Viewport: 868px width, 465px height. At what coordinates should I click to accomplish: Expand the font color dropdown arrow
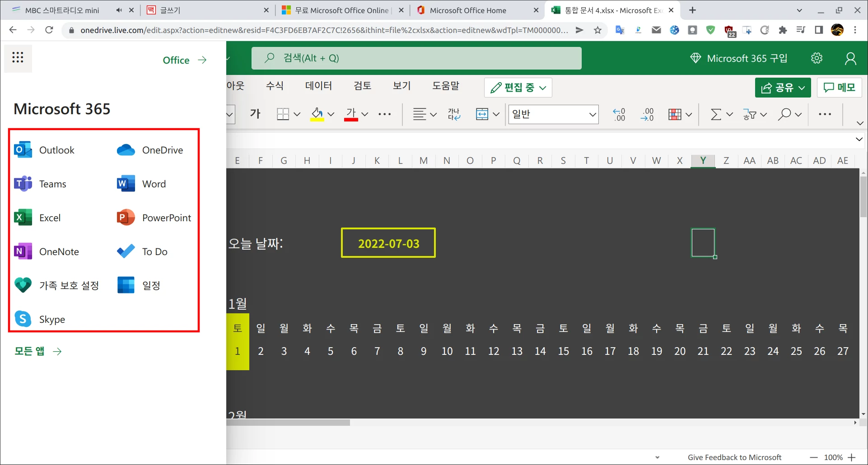tap(365, 114)
